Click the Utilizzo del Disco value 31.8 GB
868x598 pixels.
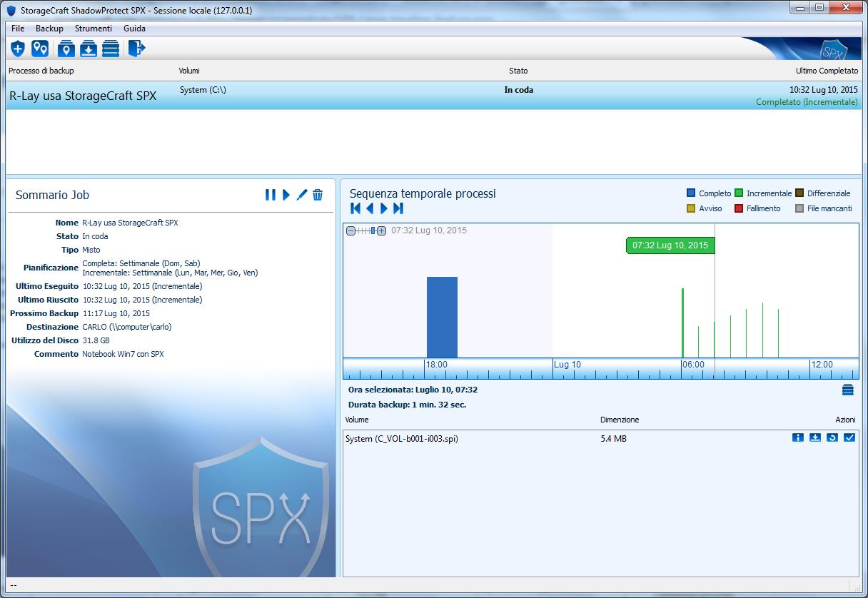(96, 340)
